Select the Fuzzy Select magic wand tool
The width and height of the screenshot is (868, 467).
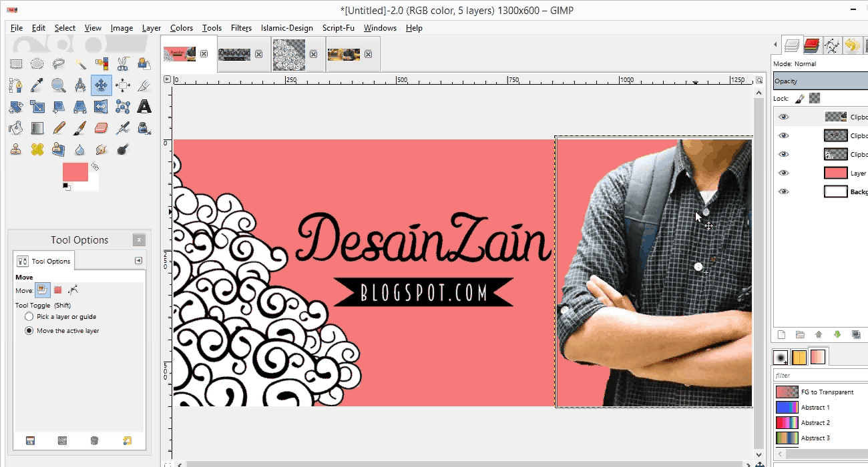click(x=80, y=64)
